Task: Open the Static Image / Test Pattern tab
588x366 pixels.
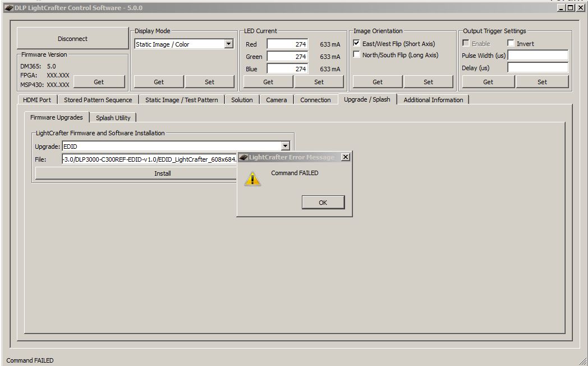Action: coord(181,100)
